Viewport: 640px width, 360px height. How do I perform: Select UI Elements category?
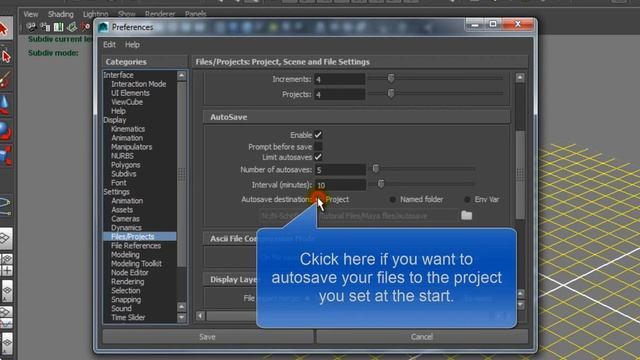click(130, 93)
